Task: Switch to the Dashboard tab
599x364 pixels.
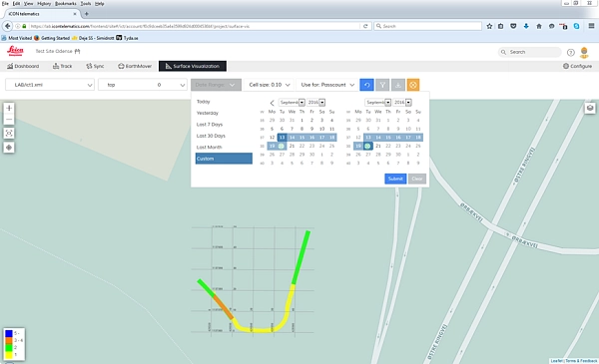Action: (x=23, y=66)
